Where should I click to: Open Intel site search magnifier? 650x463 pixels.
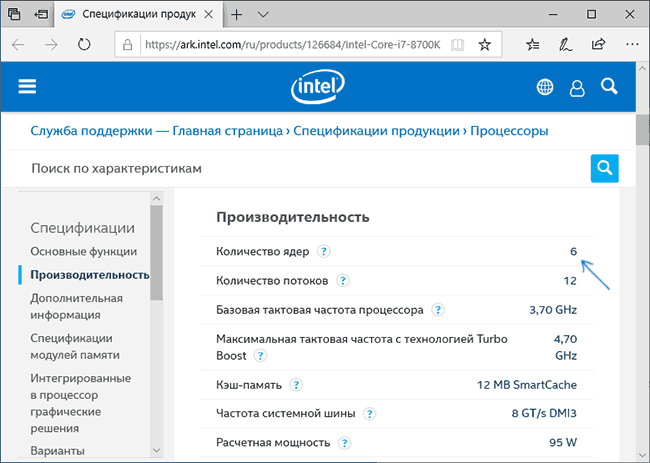(x=609, y=87)
